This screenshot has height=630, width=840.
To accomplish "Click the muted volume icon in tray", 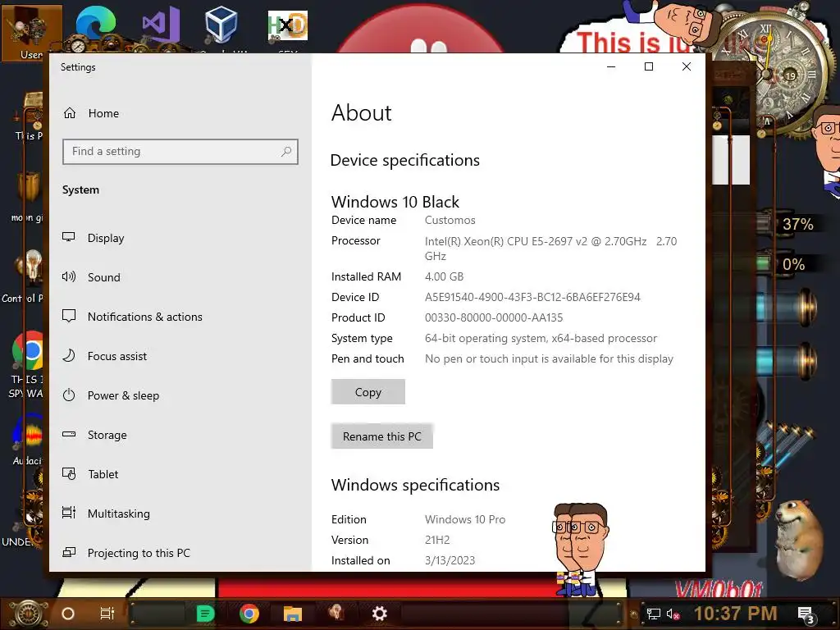I will 673,614.
